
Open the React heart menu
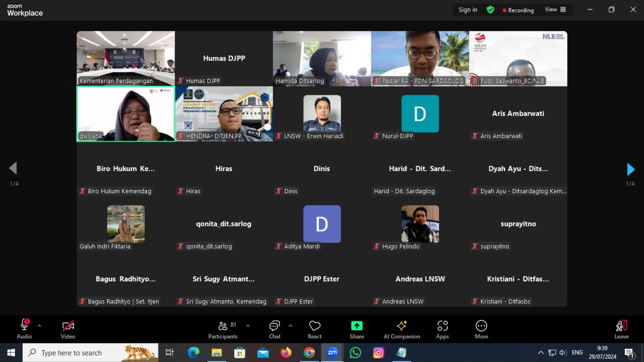[x=315, y=329]
